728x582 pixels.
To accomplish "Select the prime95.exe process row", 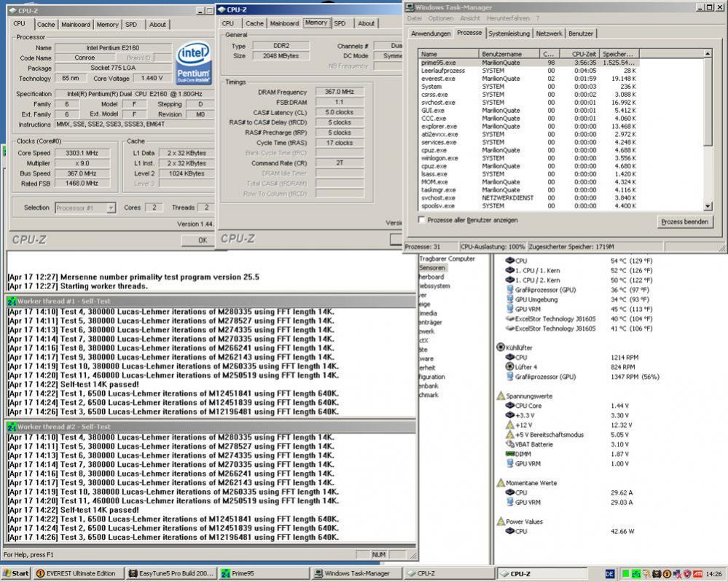I will coord(528,63).
